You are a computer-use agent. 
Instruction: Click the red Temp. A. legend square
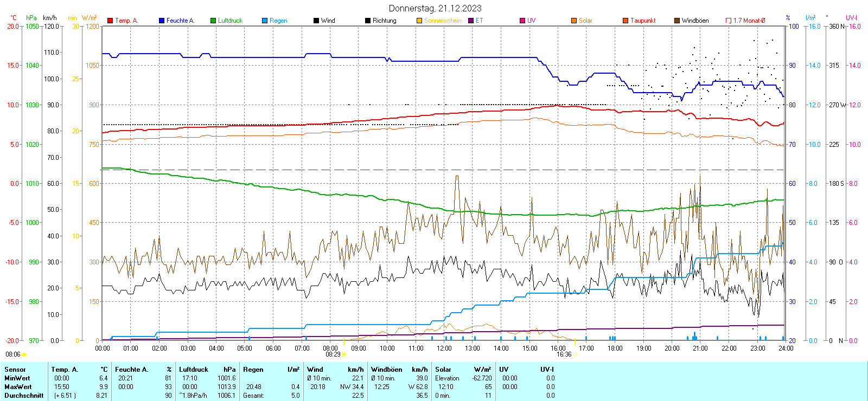[110, 21]
